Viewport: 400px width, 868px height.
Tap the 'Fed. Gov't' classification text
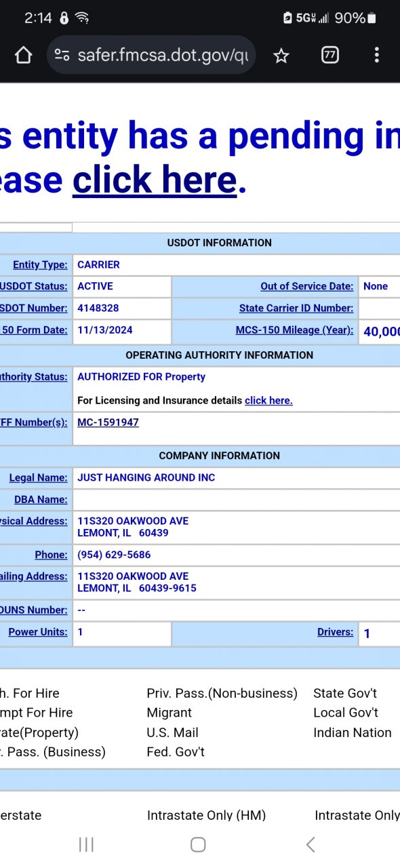tap(175, 752)
